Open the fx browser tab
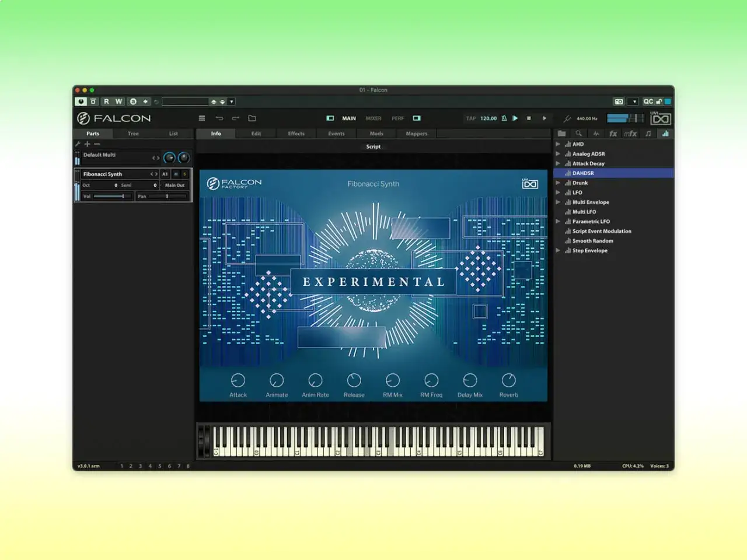This screenshot has height=560, width=747. [613, 134]
